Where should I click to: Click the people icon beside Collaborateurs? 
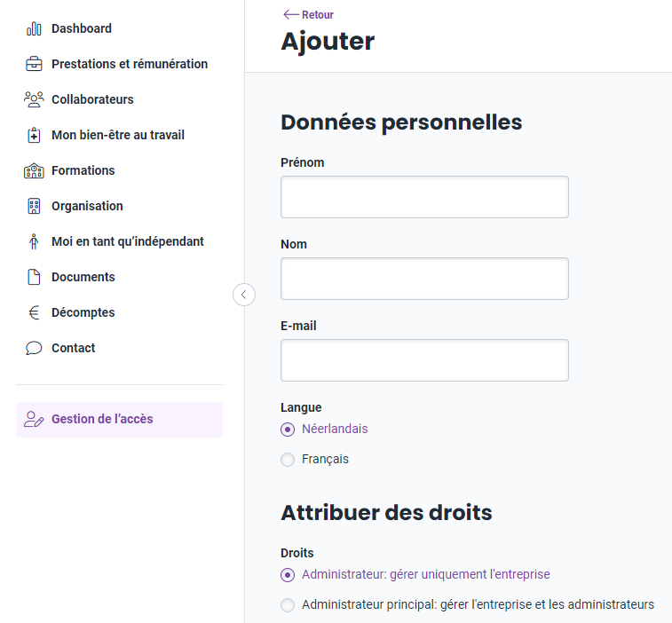[x=34, y=99]
